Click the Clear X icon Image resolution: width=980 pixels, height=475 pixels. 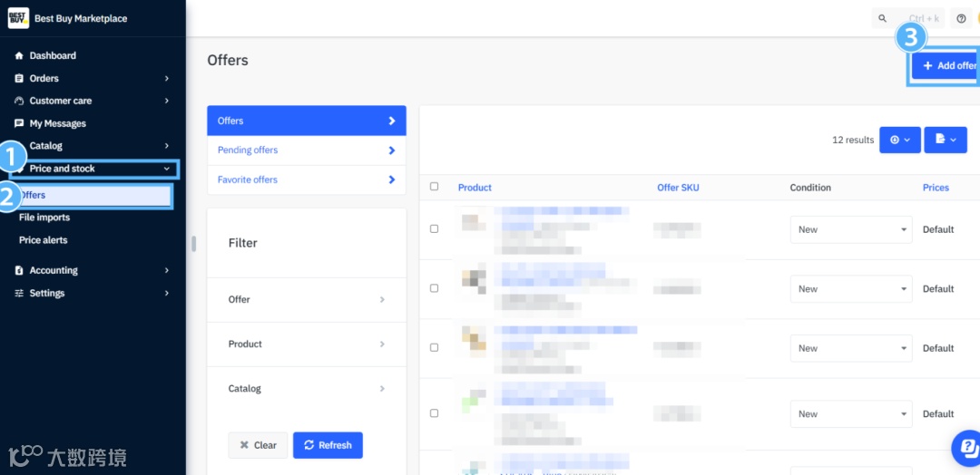[243, 445]
